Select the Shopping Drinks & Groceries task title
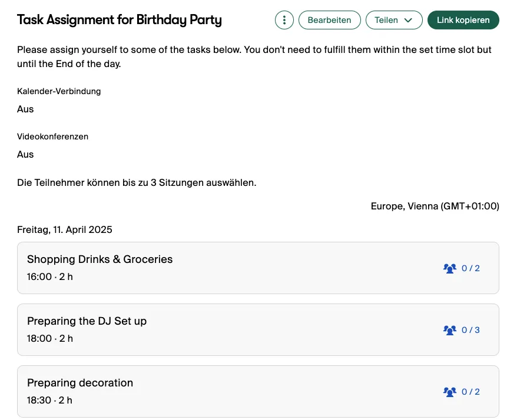 click(x=100, y=259)
